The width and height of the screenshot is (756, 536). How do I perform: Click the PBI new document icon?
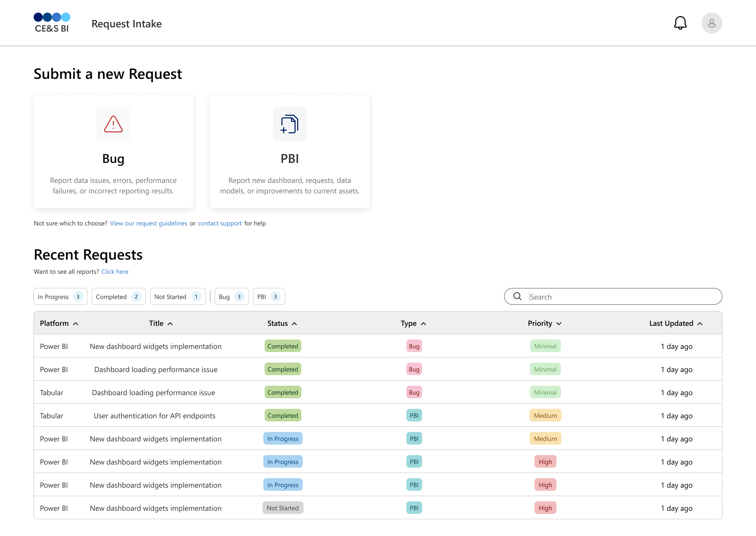coord(290,124)
